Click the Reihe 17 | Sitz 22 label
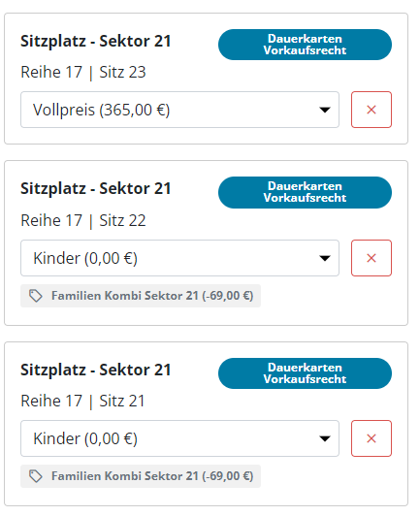 [x=83, y=220]
